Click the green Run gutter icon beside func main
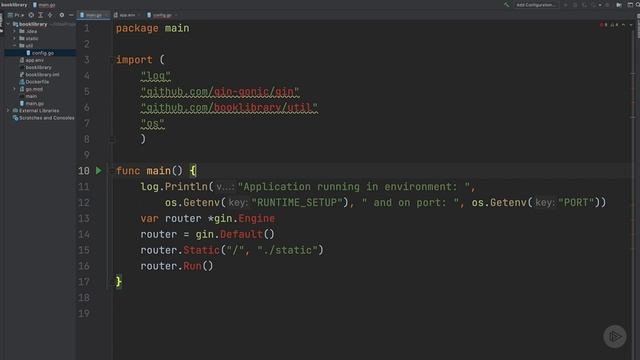Viewport: 640px width, 360px height. [99, 171]
